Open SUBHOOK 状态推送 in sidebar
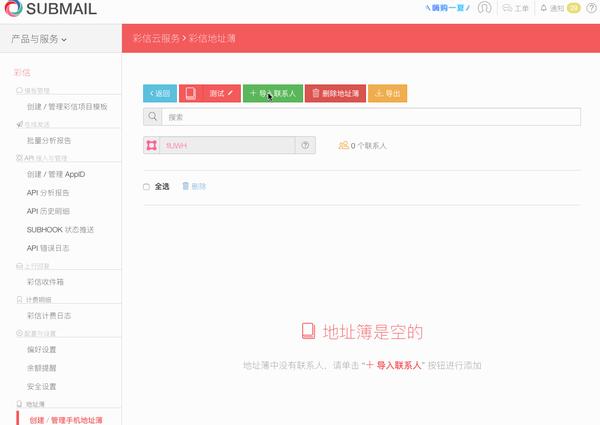 [x=60, y=230]
